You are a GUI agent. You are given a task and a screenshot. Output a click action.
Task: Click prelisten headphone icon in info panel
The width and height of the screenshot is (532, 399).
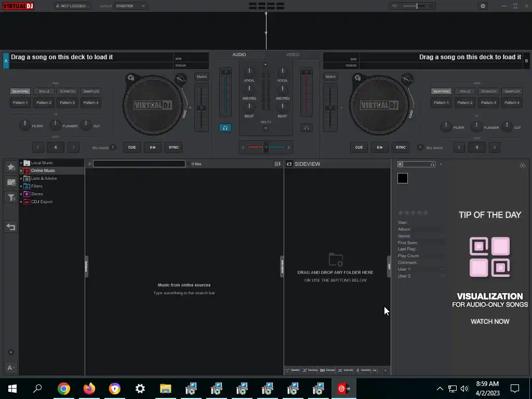[x=432, y=164]
